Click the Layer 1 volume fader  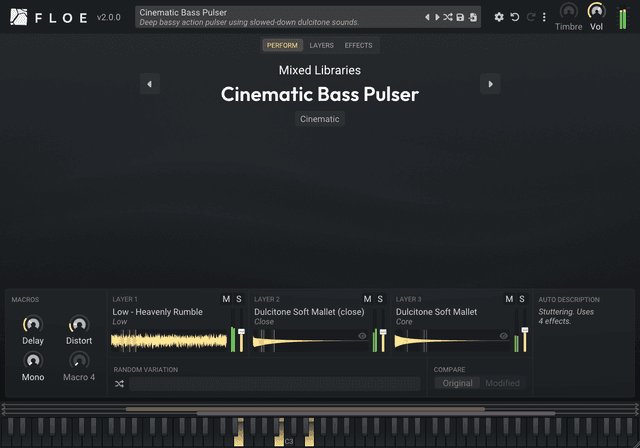[x=241, y=330]
